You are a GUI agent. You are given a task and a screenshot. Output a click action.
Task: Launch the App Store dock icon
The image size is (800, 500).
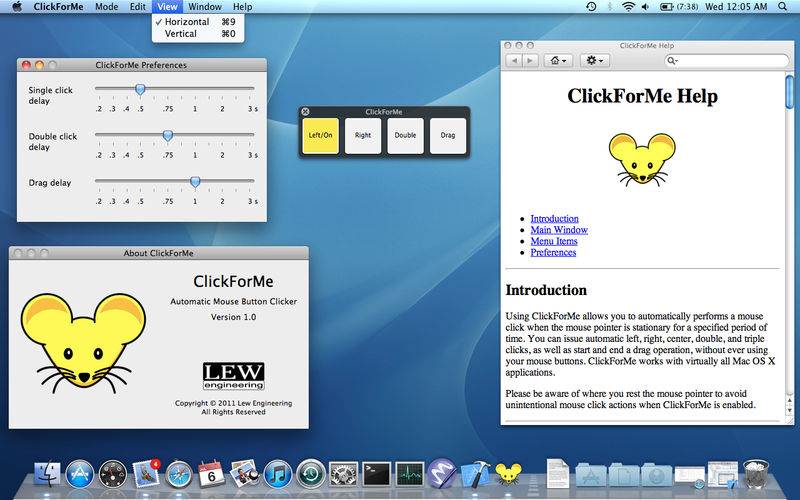[80, 474]
